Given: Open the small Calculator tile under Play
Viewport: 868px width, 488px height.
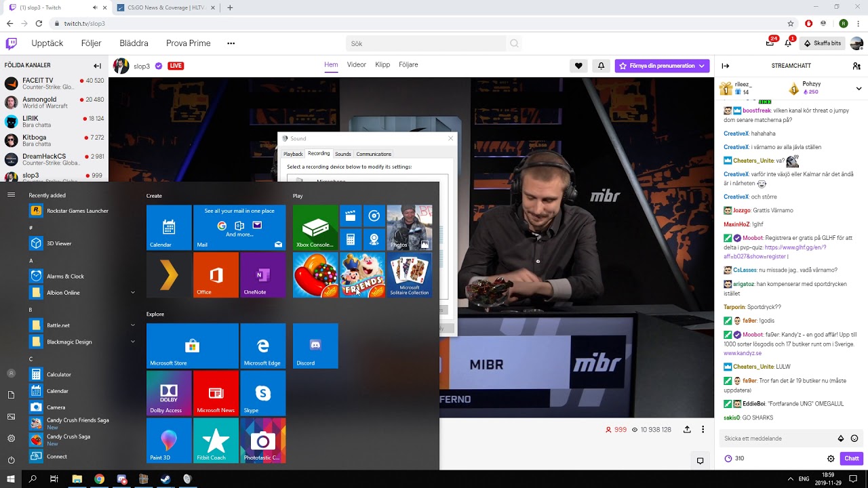Looking at the screenshot, I should point(351,240).
